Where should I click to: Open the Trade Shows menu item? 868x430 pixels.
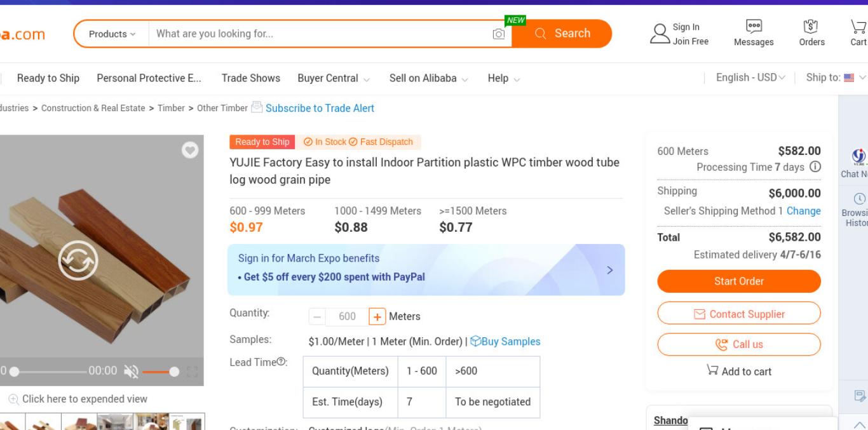tap(250, 78)
